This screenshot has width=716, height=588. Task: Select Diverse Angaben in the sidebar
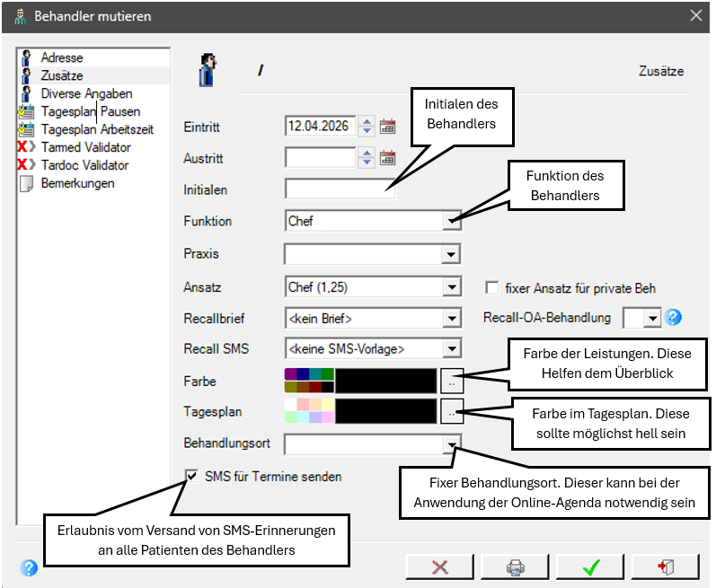tap(86, 93)
